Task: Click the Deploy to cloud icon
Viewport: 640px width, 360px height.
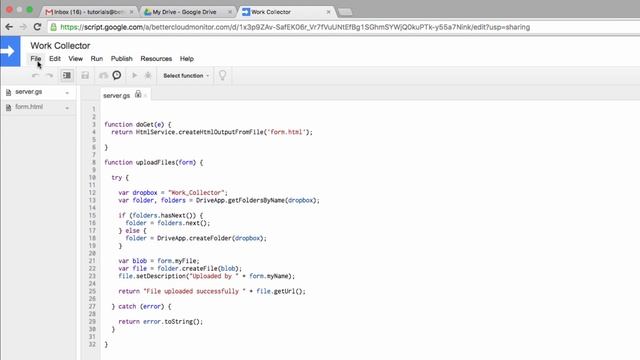Action: point(103,76)
